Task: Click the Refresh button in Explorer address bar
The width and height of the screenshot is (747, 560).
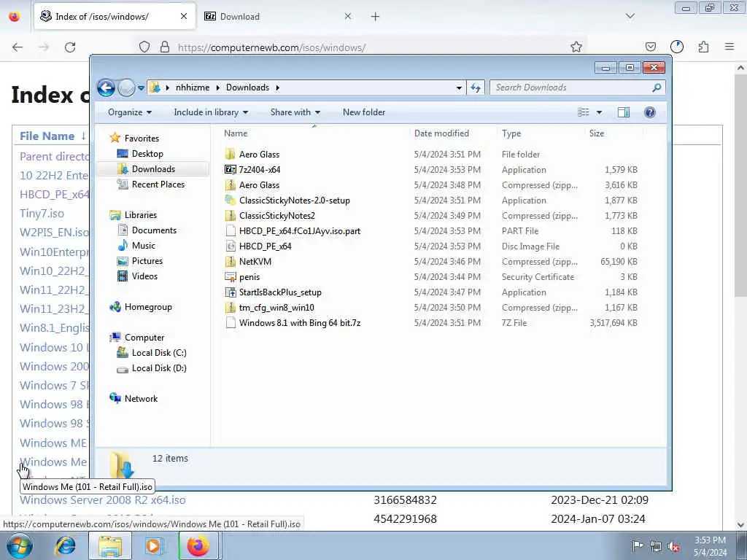Action: coord(476,87)
